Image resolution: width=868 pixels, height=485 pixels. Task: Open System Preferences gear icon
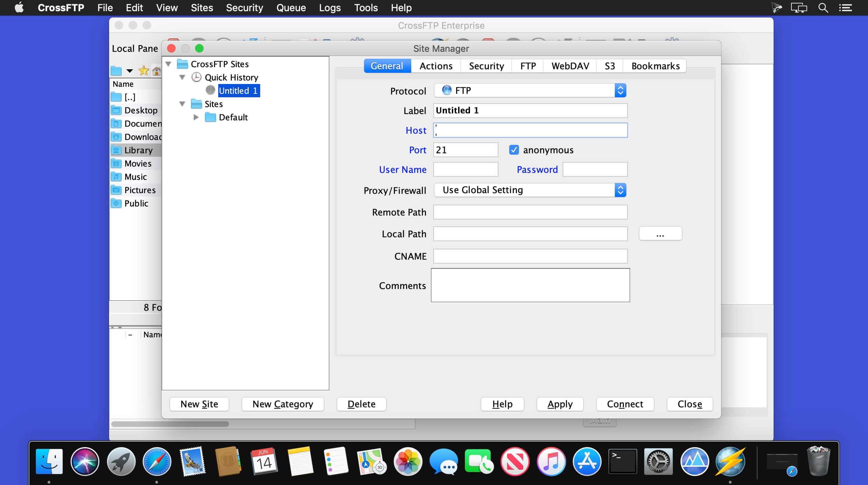pos(659,462)
